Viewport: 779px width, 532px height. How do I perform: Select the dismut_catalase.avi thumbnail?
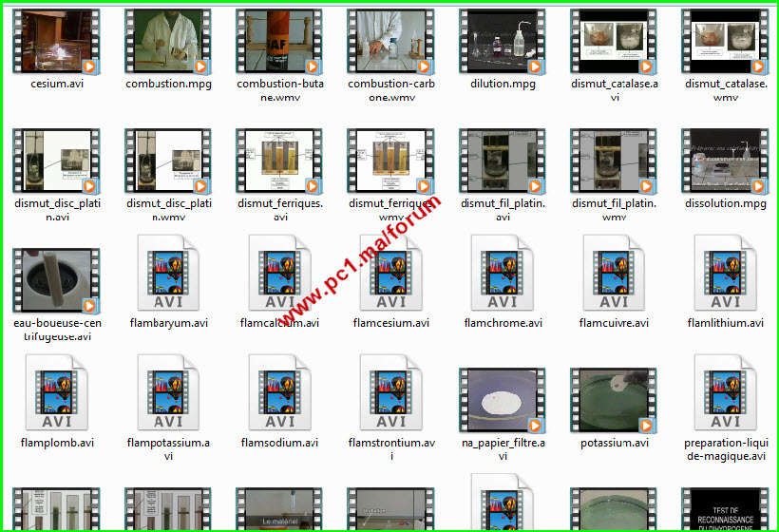coord(614,41)
